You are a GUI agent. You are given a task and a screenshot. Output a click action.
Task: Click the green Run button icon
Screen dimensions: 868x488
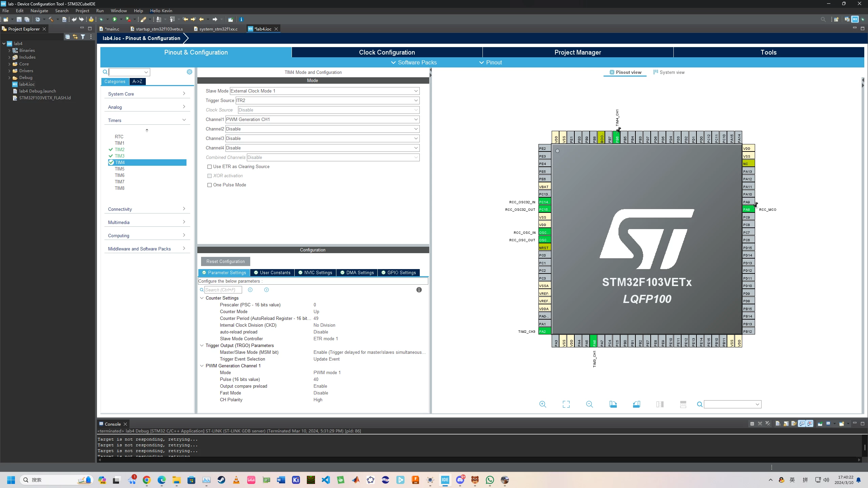[x=115, y=20]
